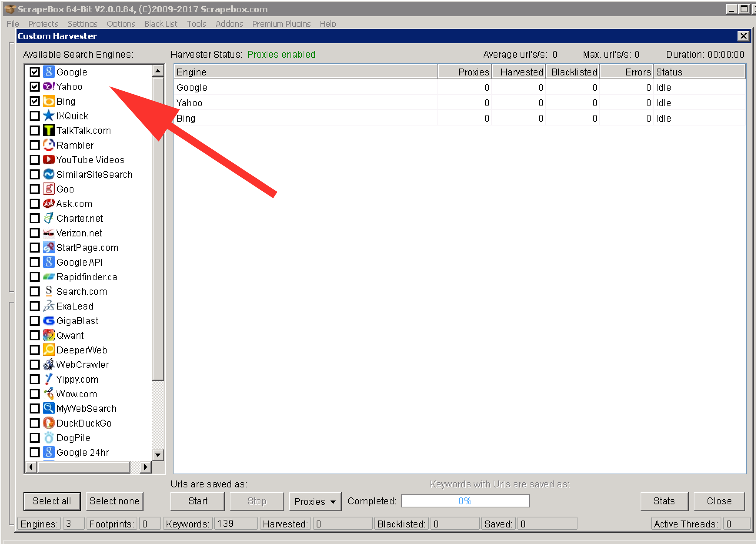
Task: Open the Stats window
Action: 664,501
